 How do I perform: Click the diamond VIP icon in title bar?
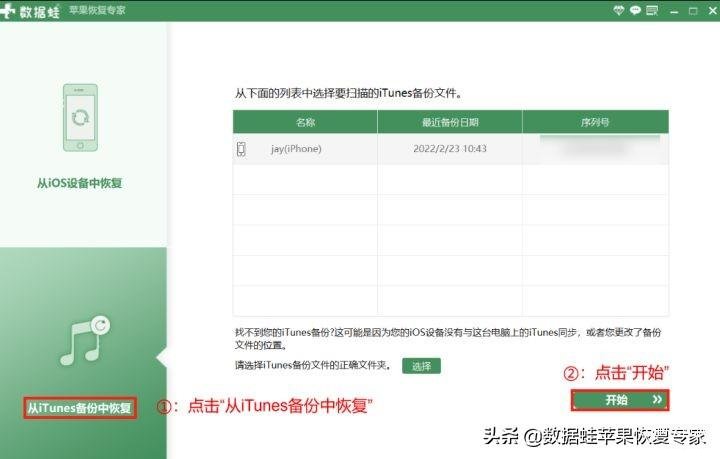pos(619,10)
